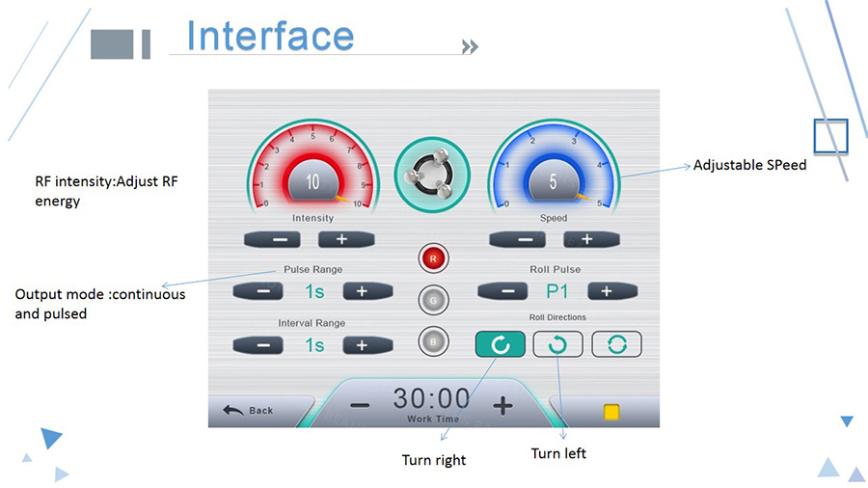Increase Interval Range with the plus button
The image size is (868, 488).
(x=367, y=345)
